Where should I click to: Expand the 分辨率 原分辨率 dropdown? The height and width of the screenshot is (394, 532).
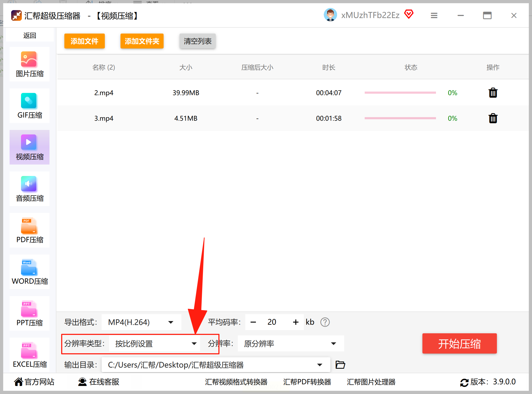click(x=290, y=344)
